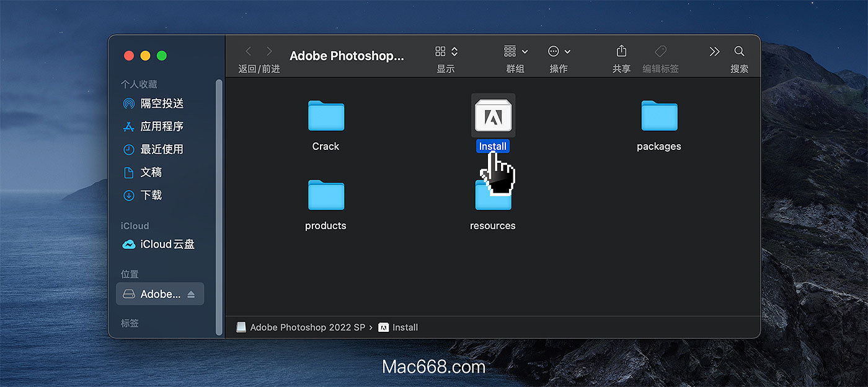Eject the Adobe disk volume

[191, 294]
